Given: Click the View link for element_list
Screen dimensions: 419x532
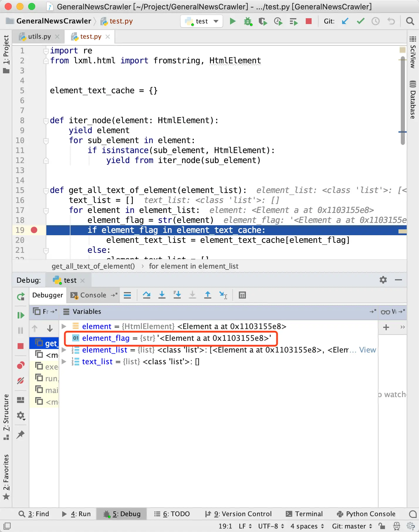Looking at the screenshot, I should pyautogui.click(x=367, y=350).
